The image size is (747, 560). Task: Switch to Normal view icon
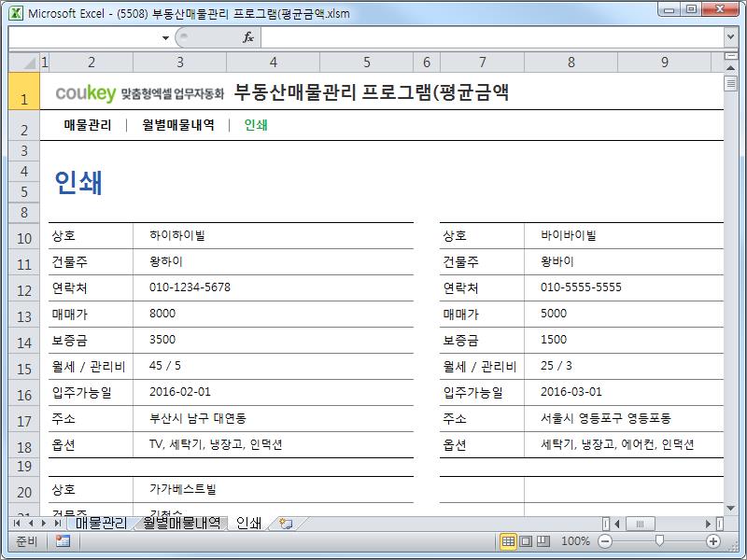[508, 541]
